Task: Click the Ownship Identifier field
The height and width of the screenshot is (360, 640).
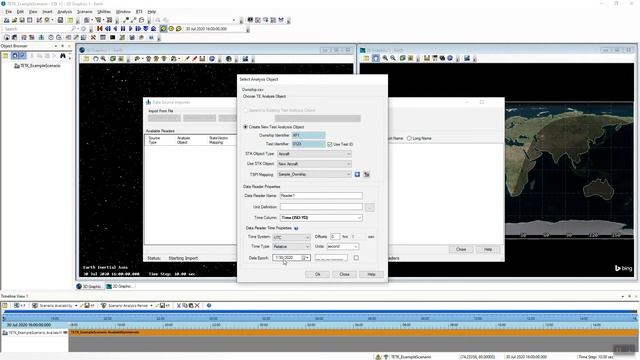Action: [x=308, y=135]
